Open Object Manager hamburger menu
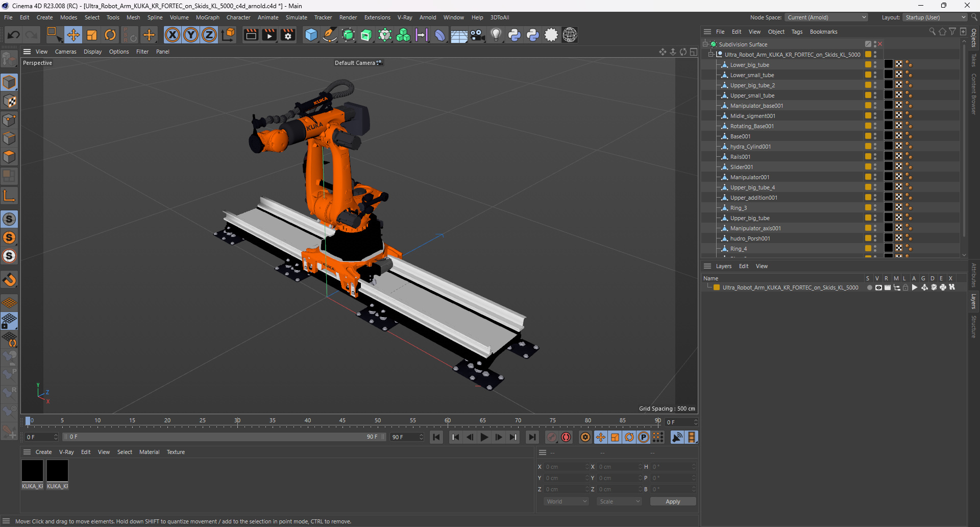The height and width of the screenshot is (527, 980). [x=707, y=32]
